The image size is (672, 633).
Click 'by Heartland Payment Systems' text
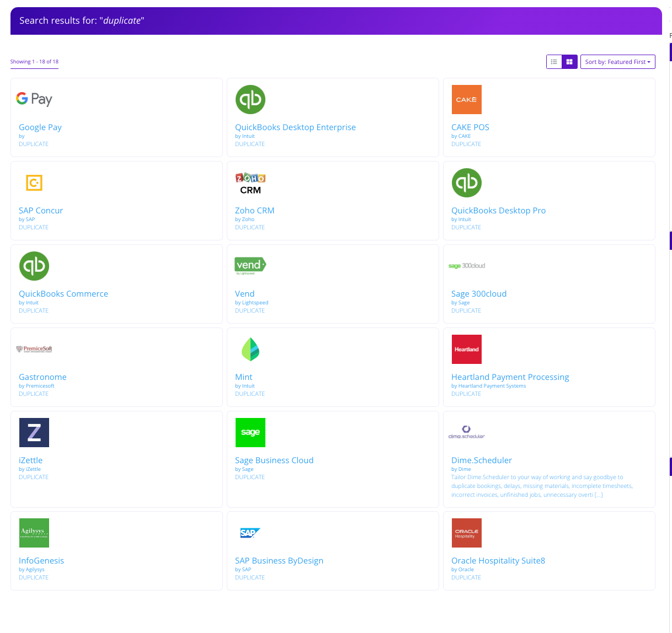click(x=488, y=386)
